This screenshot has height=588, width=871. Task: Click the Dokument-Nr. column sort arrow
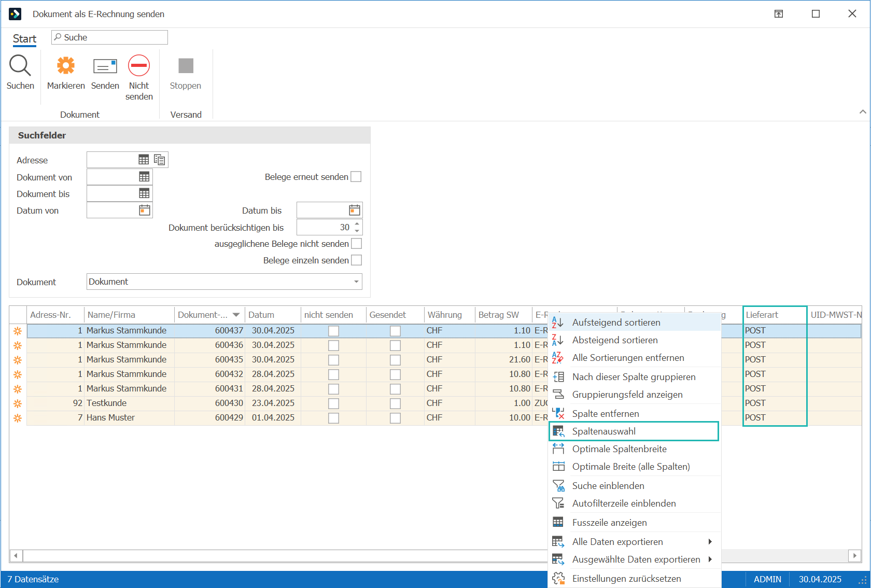pos(236,315)
